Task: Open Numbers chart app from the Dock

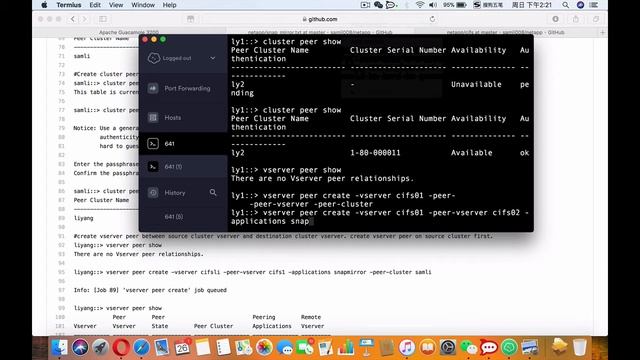Action: point(346,347)
